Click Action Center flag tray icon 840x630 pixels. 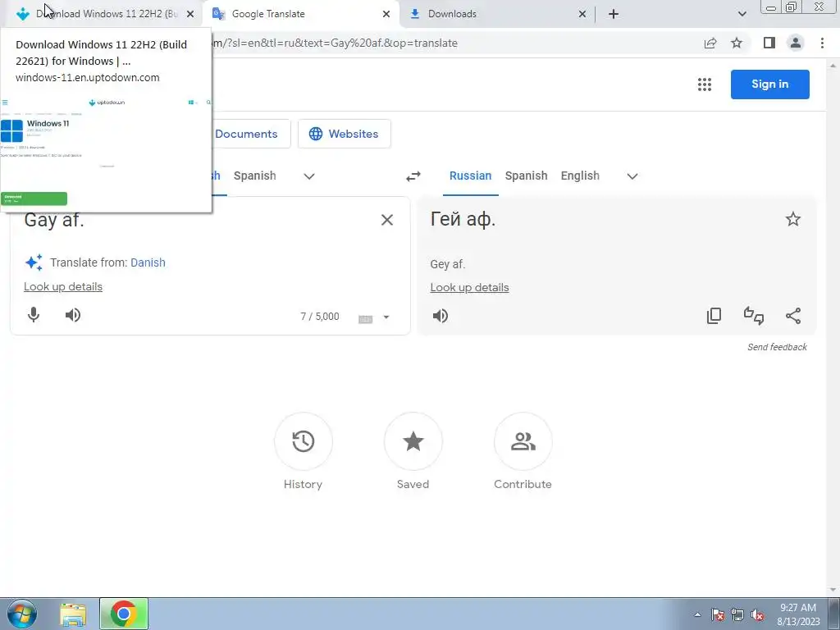pos(718,614)
